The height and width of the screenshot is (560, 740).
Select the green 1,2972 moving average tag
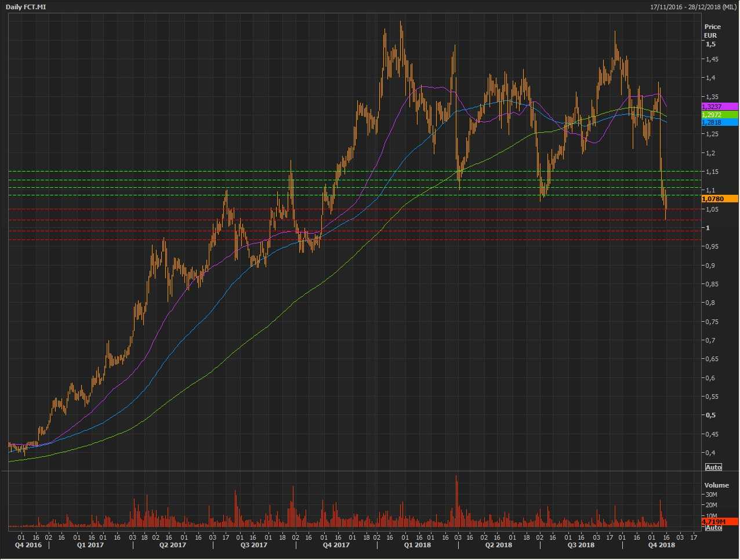coord(719,115)
